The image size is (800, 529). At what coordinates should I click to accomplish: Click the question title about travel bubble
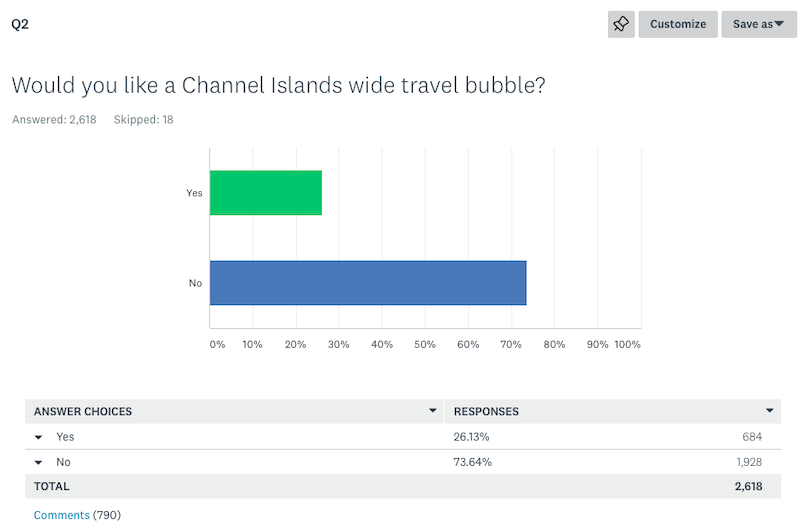[279, 85]
